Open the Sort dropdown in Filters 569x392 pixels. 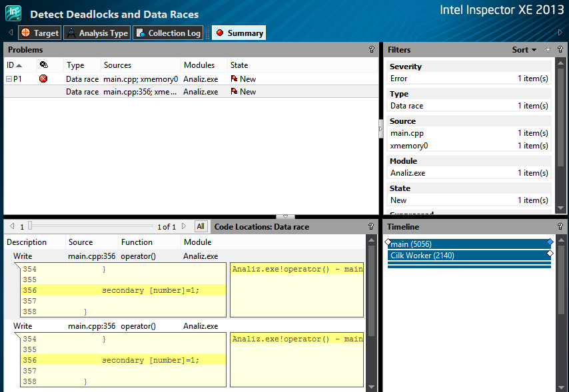pos(524,50)
